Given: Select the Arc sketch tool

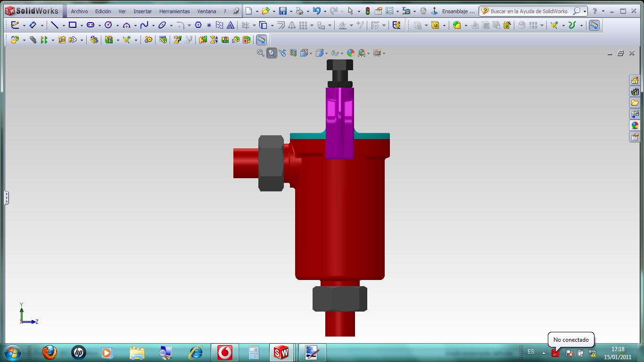Looking at the screenshot, I should point(126,25).
